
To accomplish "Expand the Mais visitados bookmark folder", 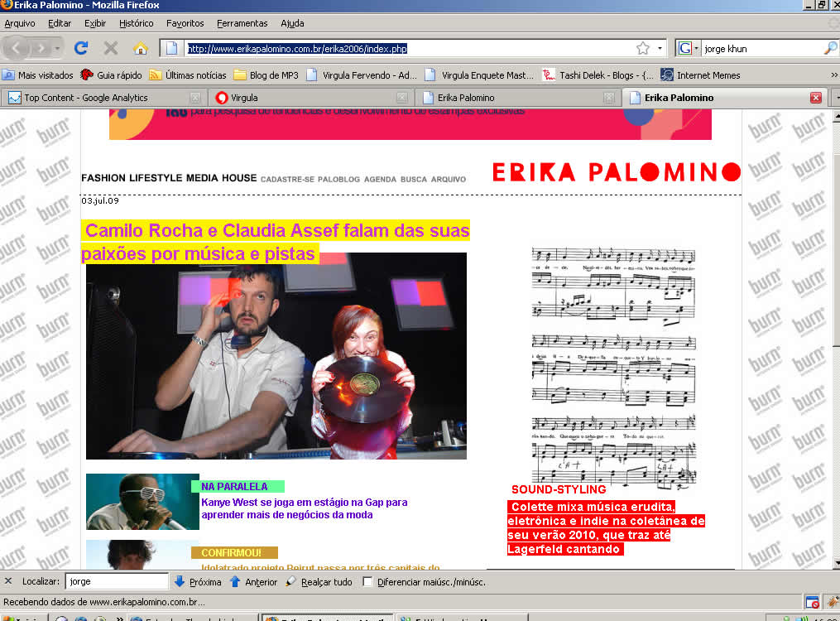I will point(37,75).
